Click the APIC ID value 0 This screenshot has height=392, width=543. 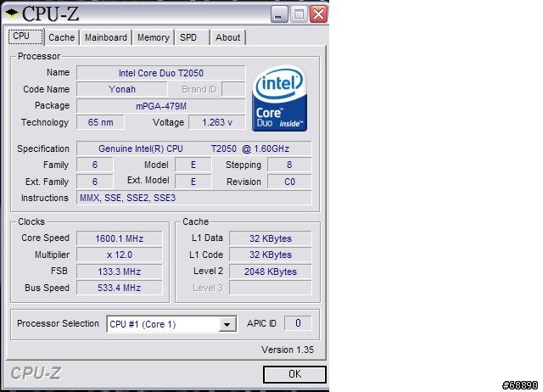[x=298, y=323]
